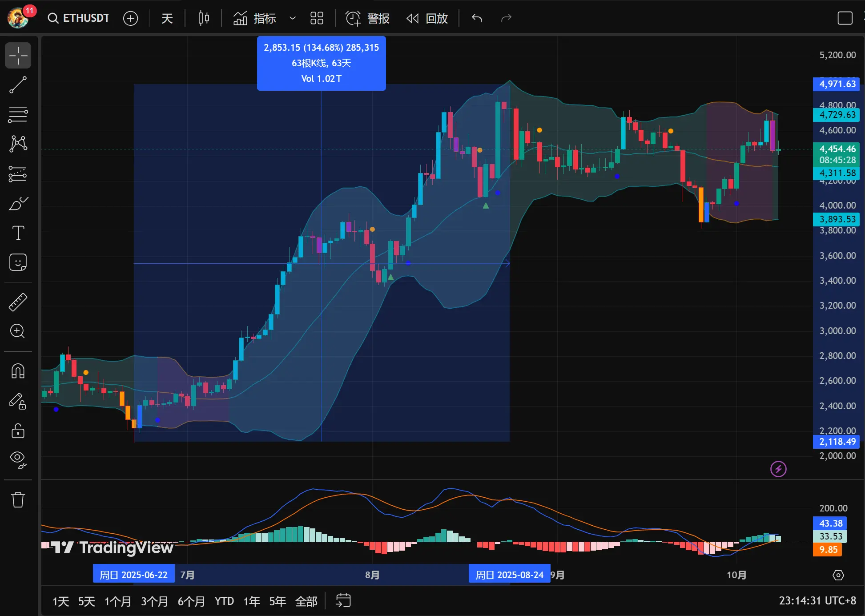Open the candlestick chart type menu
The height and width of the screenshot is (616, 865).
[x=204, y=18]
